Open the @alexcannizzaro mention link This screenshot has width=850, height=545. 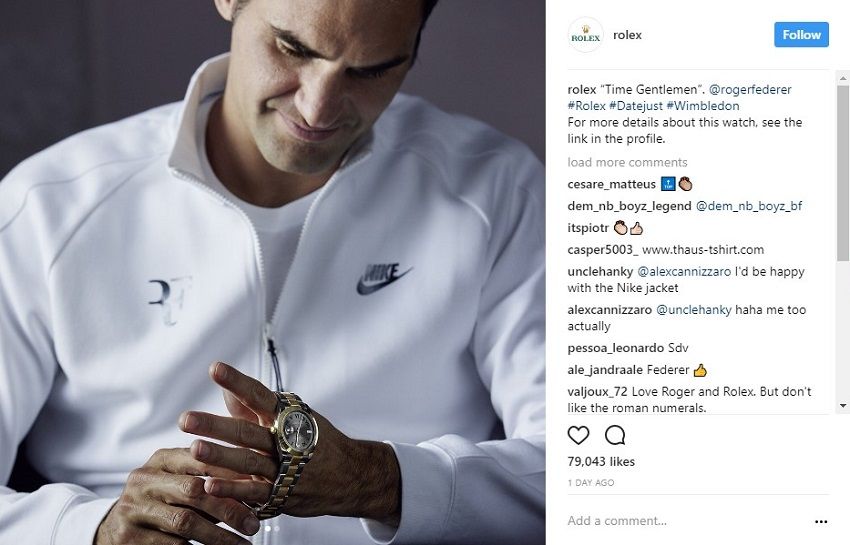[684, 271]
